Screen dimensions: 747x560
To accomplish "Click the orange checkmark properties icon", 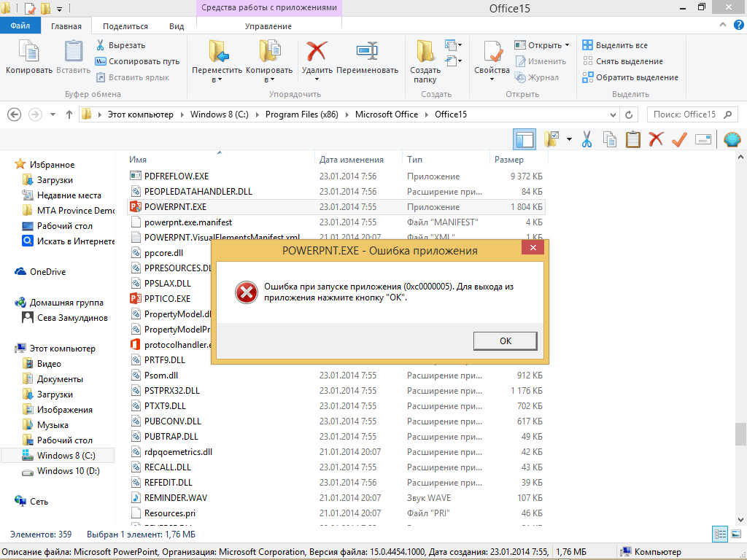I will pos(679,139).
